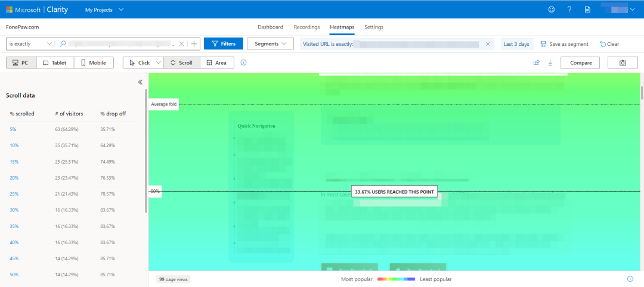Open the 25% scrolled link
The image size is (644, 287).
coord(14,194)
